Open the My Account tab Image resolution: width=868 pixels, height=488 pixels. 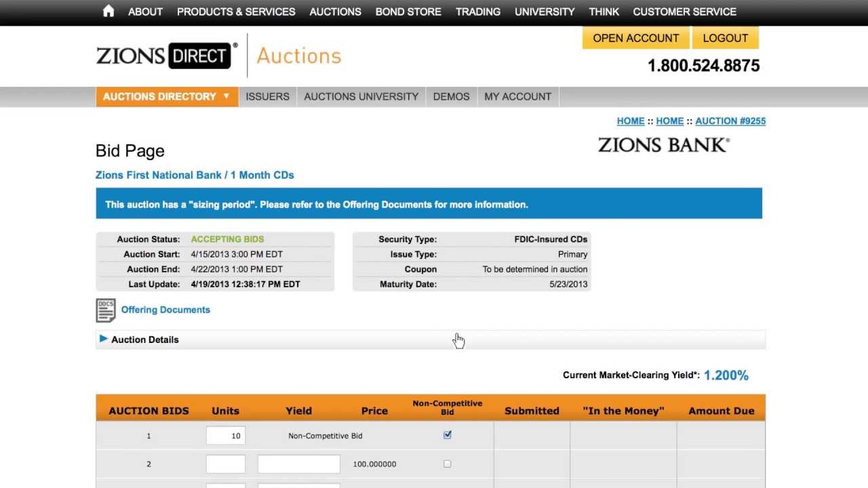coord(517,96)
